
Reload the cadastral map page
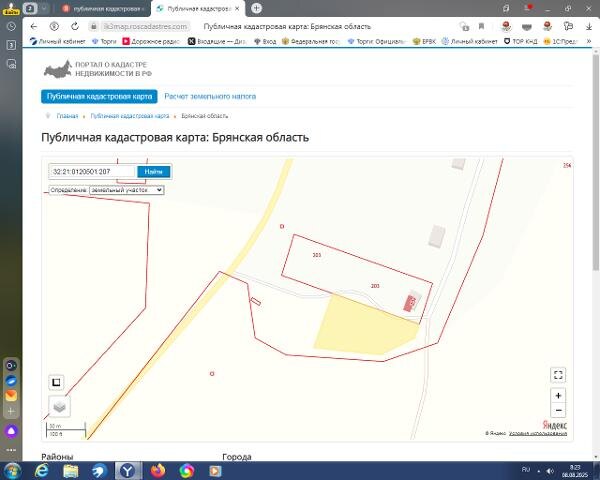(x=75, y=26)
